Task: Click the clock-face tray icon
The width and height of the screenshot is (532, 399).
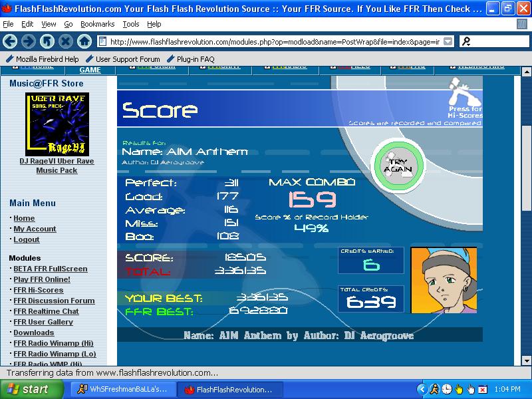Action: (x=446, y=389)
